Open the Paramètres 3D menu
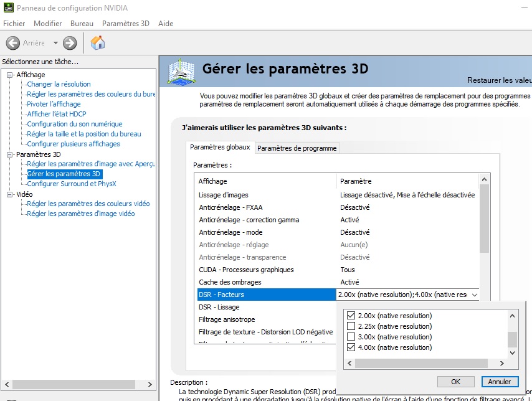532x401 pixels. click(x=126, y=24)
